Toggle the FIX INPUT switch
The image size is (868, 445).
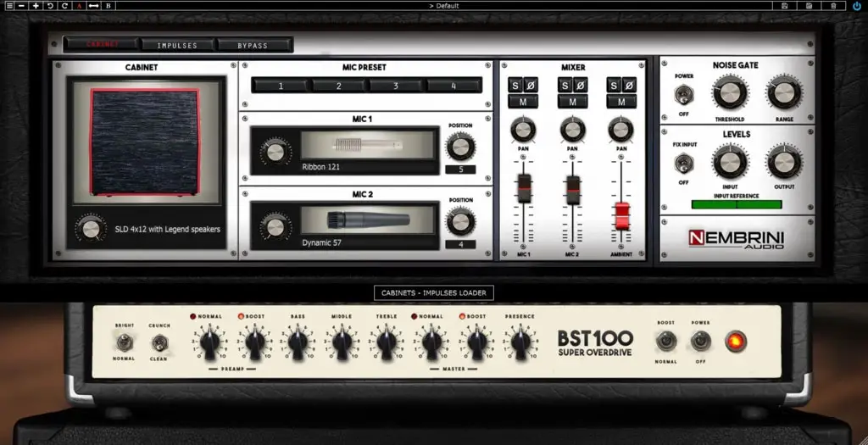click(x=684, y=164)
